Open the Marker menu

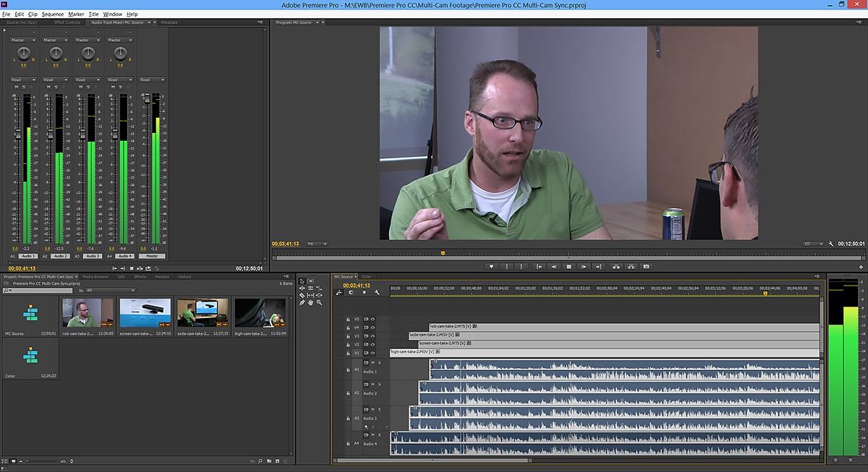point(76,14)
